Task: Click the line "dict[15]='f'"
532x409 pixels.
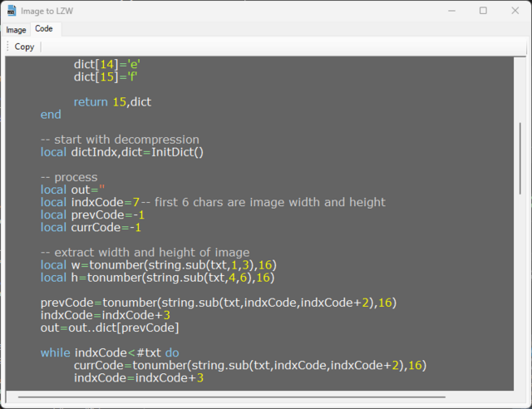Action: [x=106, y=76]
